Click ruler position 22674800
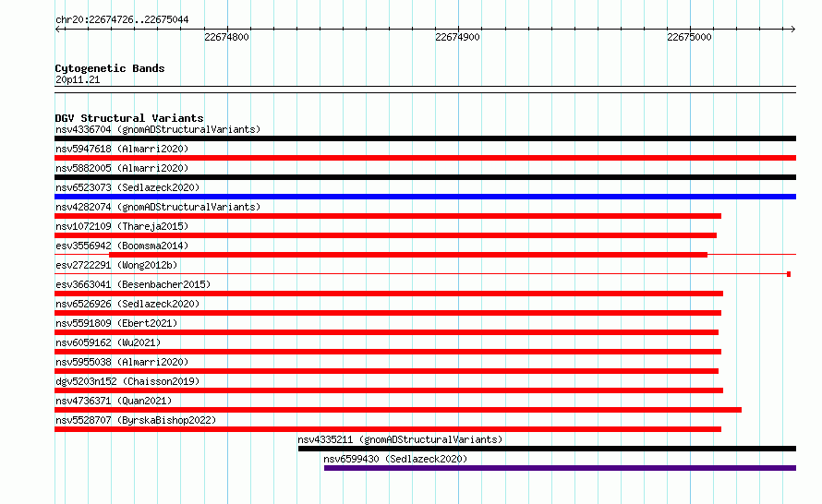The height and width of the screenshot is (504, 822). (x=226, y=37)
